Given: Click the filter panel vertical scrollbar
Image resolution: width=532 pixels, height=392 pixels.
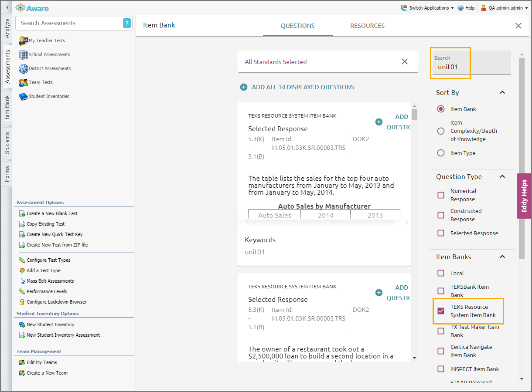Looking at the screenshot, I should pos(522,159).
